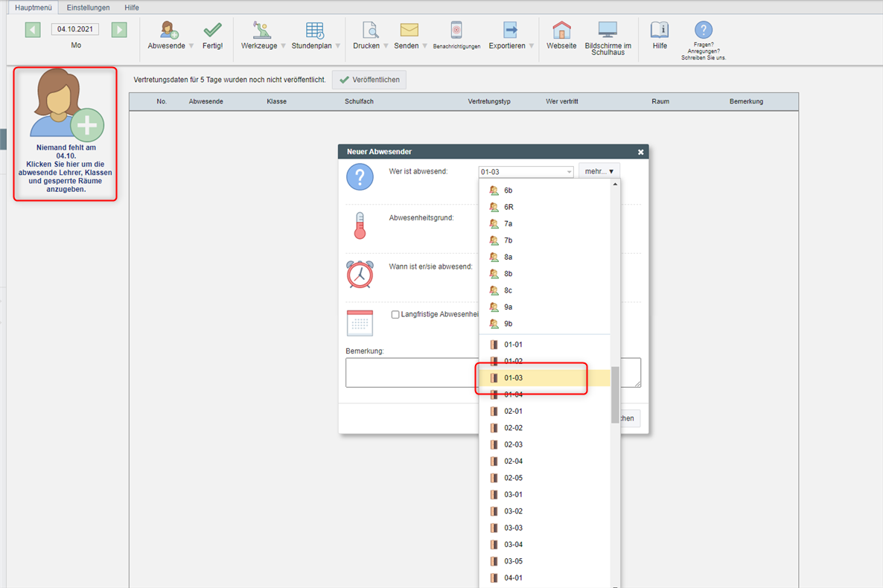Go to the next day arrow
The height and width of the screenshot is (588, 883).
(119, 30)
